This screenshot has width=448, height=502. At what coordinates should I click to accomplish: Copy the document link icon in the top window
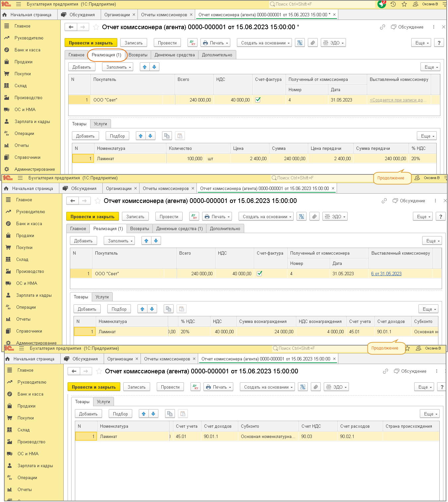pos(382,27)
